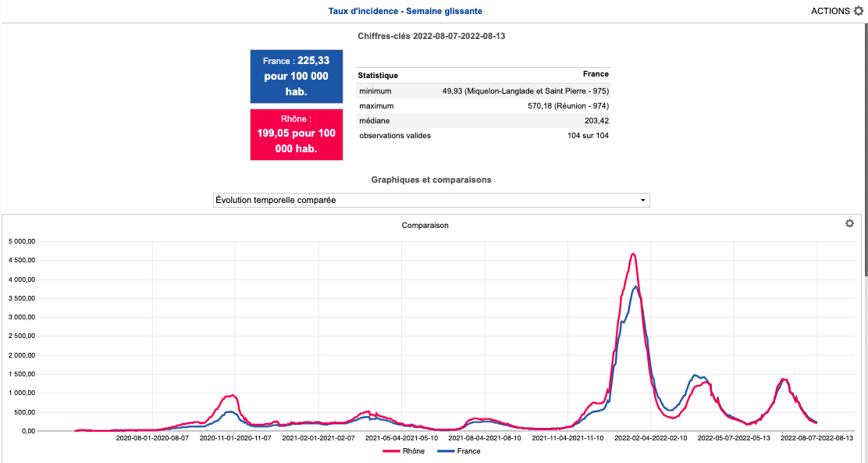Select the maximum statistic row with Réunion
Screen dimensions: 868x463
(482, 105)
